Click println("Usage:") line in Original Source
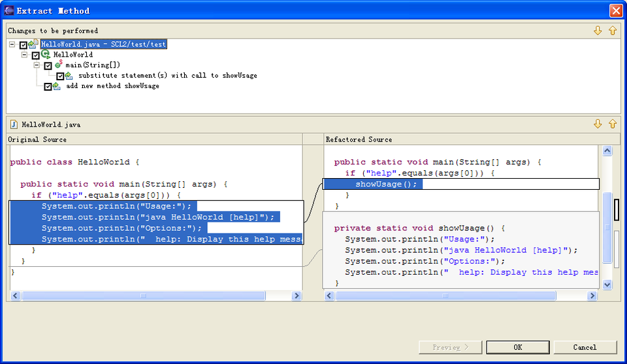627x364 pixels. click(x=116, y=206)
